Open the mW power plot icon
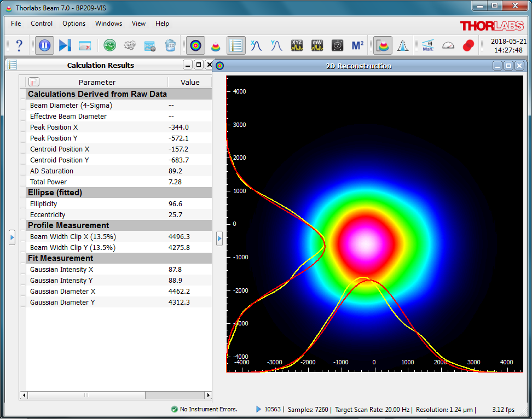The width and height of the screenshot is (532, 419). click(x=317, y=45)
